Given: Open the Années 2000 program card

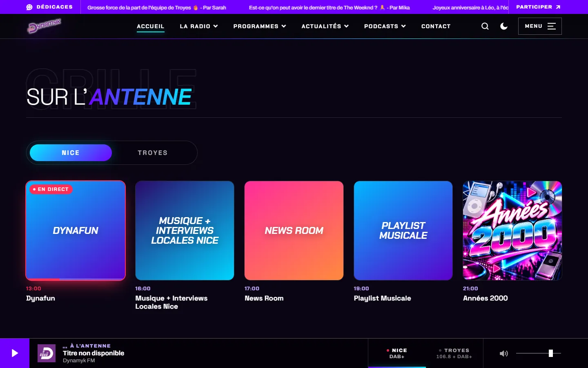Looking at the screenshot, I should (x=512, y=231).
